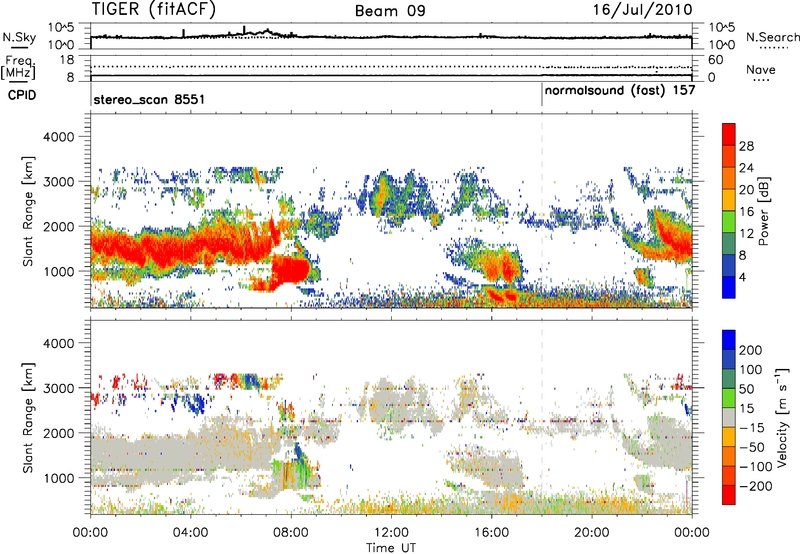The image size is (800, 554).
Task: Click the blue bottom of the power colorbar
Action: click(x=729, y=288)
